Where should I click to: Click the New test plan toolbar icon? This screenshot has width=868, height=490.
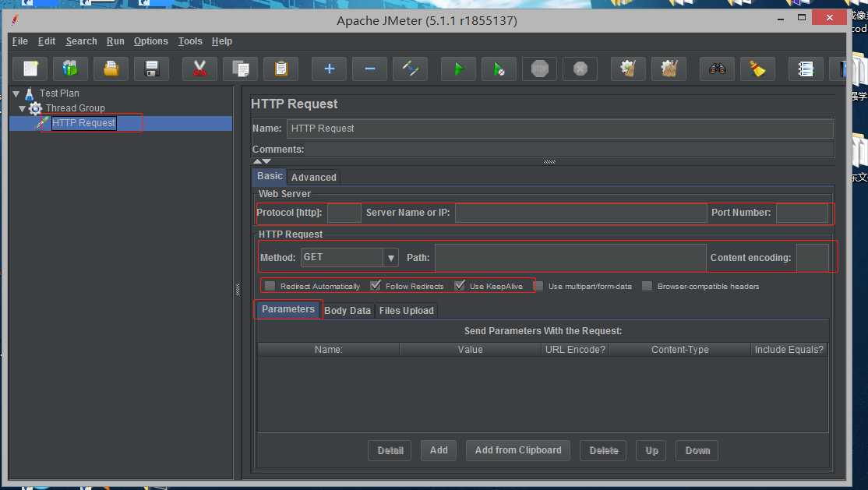point(30,69)
